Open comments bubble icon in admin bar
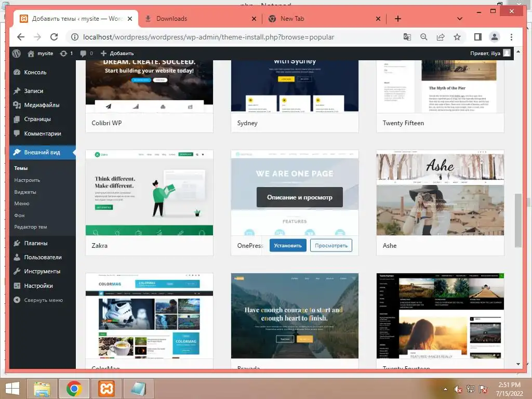Image resolution: width=532 pixels, height=399 pixels. coord(83,54)
